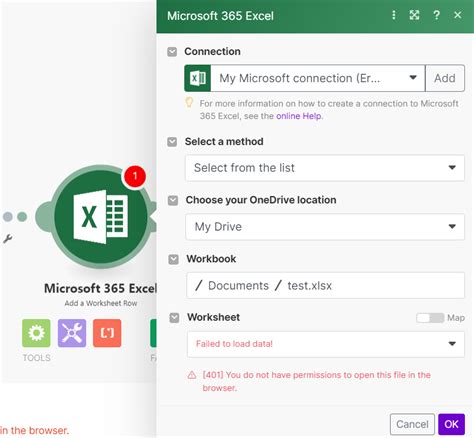Follow the online Help link

(299, 116)
